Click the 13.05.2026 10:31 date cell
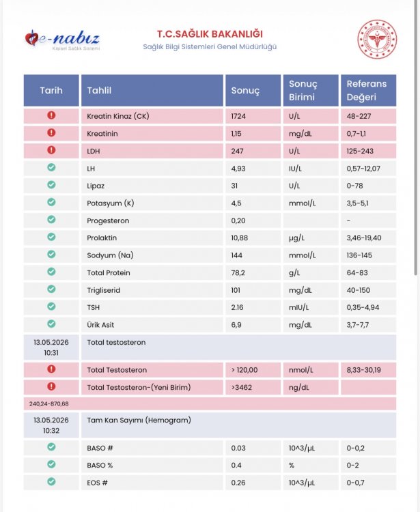Screen dimensions: 420x512 click(x=51, y=347)
